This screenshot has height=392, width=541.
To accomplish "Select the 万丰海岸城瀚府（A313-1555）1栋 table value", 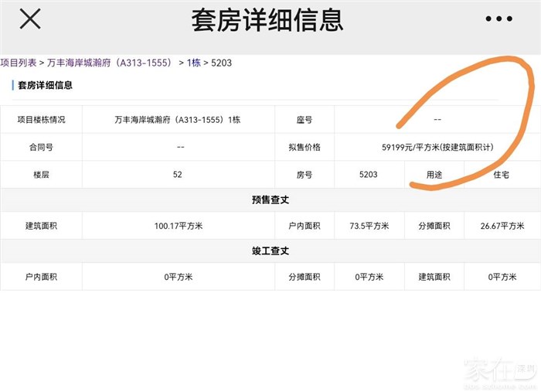I will click(x=178, y=120).
